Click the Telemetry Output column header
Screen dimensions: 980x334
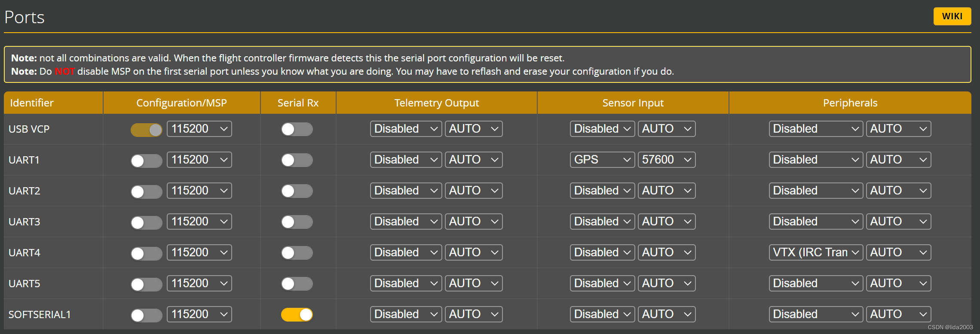tap(436, 103)
